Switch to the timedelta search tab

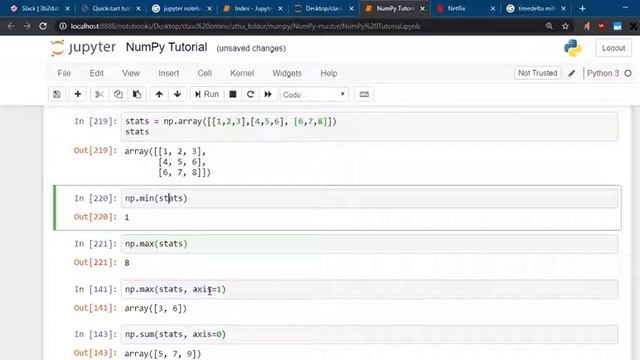click(x=535, y=8)
